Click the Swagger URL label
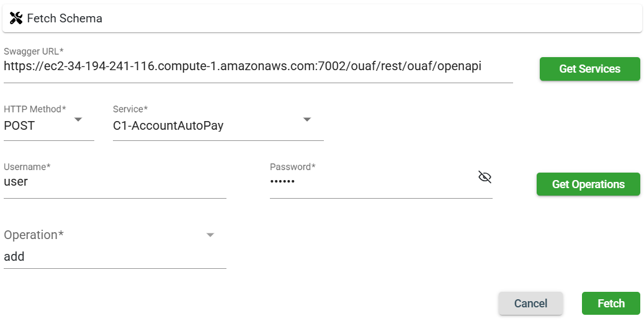 [x=34, y=51]
